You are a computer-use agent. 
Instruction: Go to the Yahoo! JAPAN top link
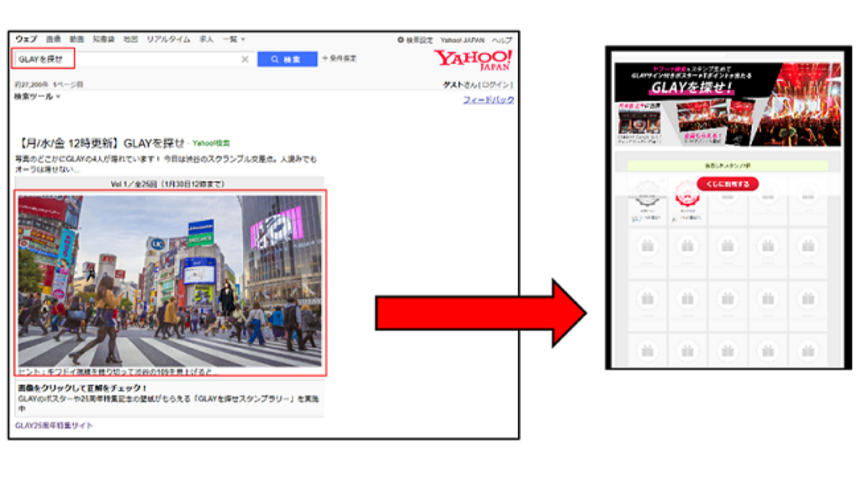click(463, 40)
